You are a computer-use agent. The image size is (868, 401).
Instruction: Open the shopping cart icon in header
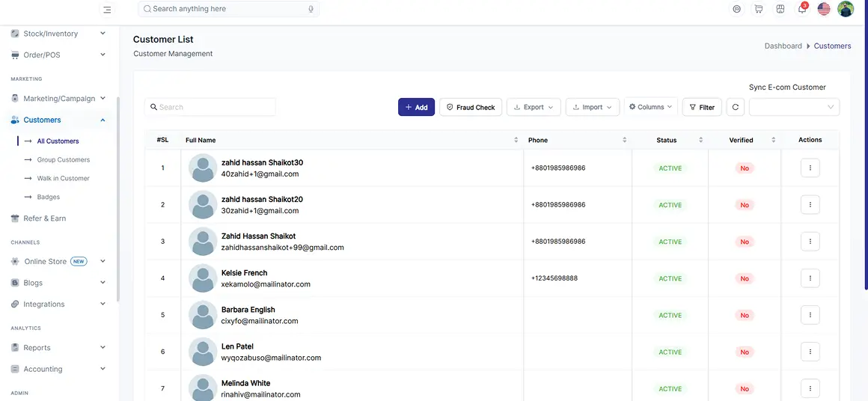click(x=759, y=9)
